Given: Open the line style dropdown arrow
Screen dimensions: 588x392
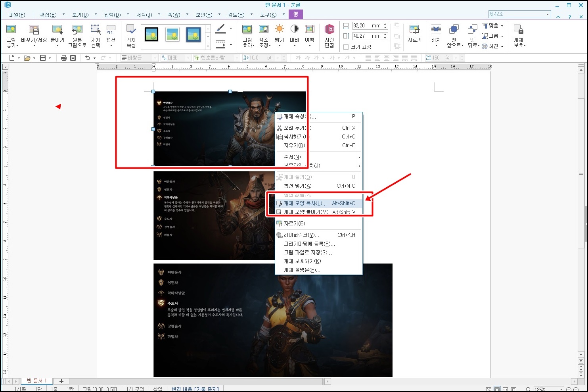Looking at the screenshot, I should [231, 44].
